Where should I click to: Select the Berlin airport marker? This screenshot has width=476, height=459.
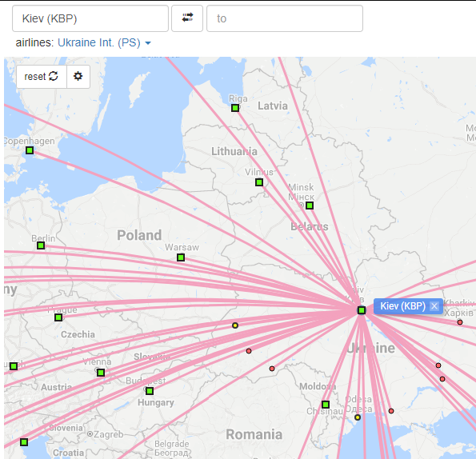tap(41, 245)
